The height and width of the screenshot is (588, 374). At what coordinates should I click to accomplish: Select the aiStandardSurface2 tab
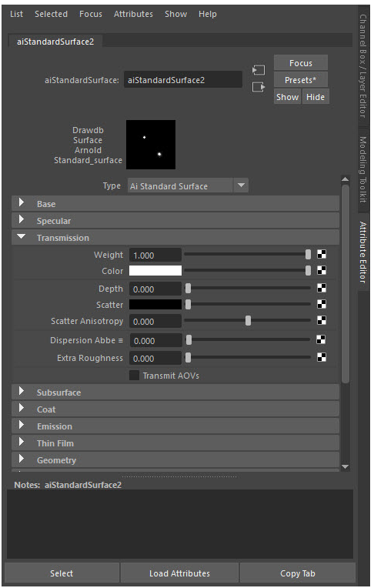tap(55, 42)
